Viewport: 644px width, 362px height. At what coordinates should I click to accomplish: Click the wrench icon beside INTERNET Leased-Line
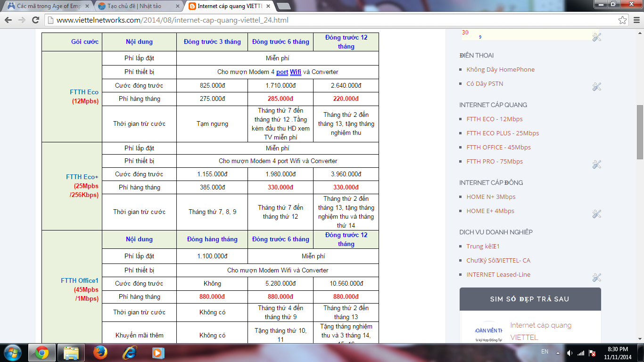[x=597, y=277]
